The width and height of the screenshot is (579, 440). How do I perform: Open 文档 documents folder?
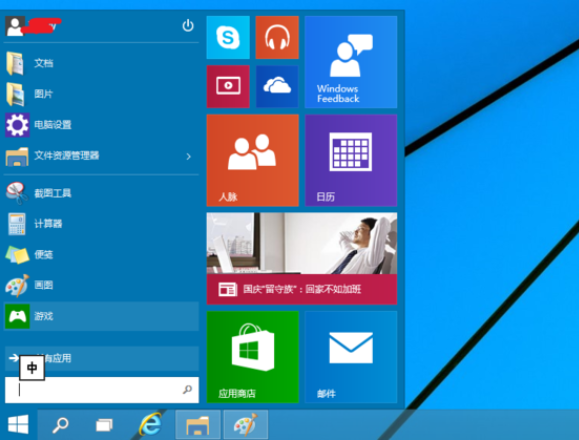(101, 63)
